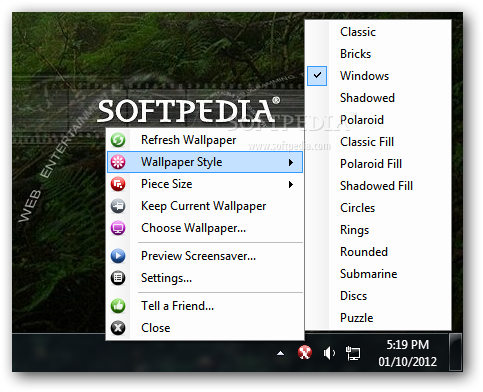Screen dimensions: 483x392
Task: Select the Classic wallpaper style
Action: tap(378, 32)
